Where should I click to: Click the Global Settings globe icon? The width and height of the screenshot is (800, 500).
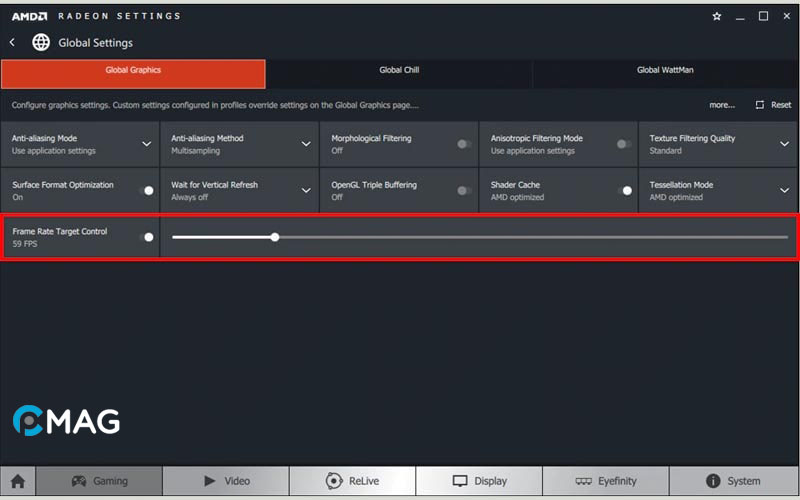(41, 42)
